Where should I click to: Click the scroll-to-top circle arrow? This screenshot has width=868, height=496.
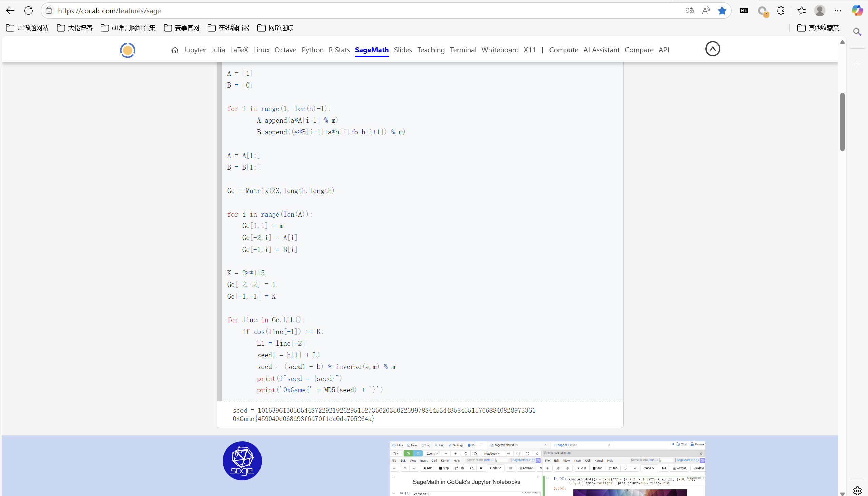coord(713,49)
